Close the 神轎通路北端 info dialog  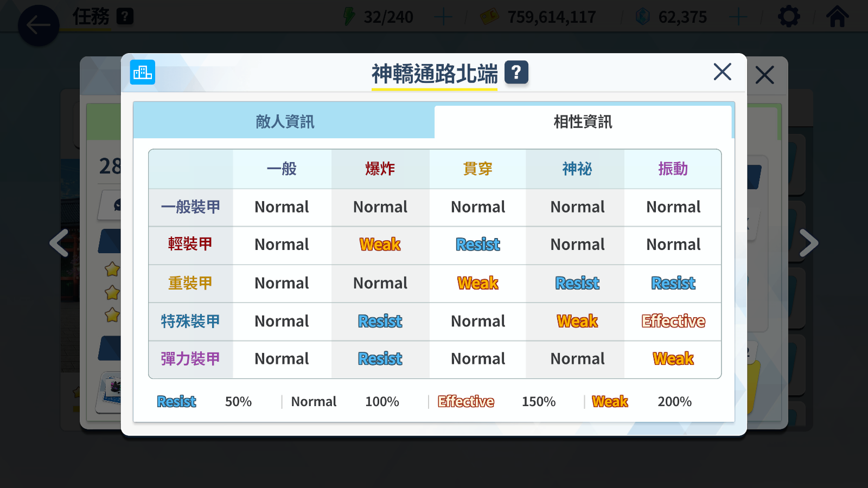[722, 72]
